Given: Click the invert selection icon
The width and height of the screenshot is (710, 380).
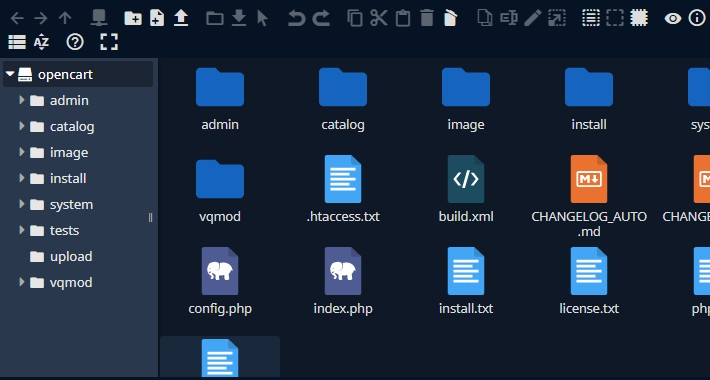Looking at the screenshot, I should (639, 18).
